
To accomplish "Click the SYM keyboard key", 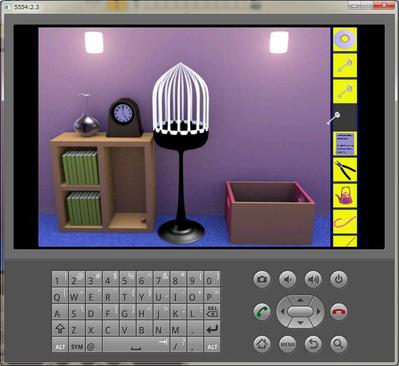I will click(77, 345).
